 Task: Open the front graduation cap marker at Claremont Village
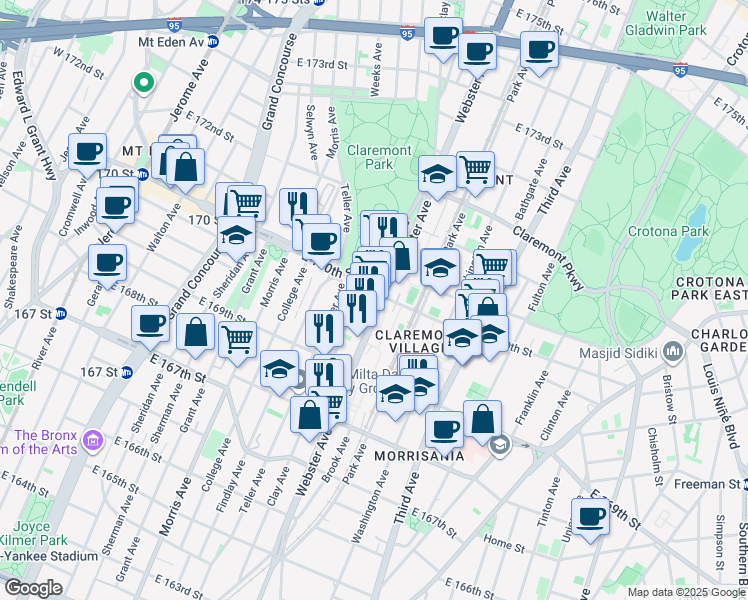click(x=462, y=339)
